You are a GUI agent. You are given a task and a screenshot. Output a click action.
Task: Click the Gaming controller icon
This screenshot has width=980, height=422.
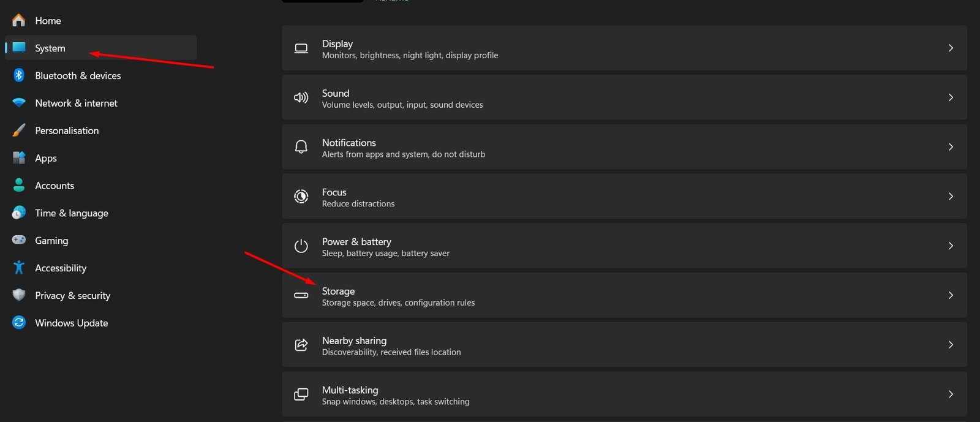[x=19, y=240]
